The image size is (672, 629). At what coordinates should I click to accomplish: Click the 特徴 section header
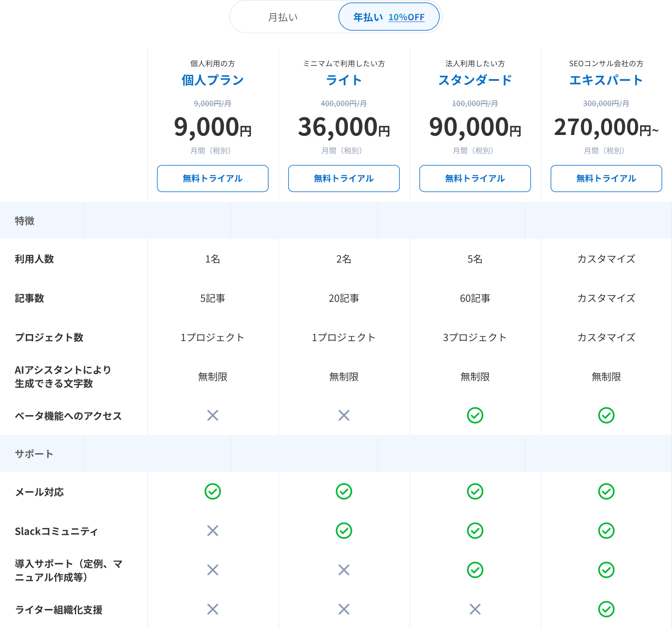click(25, 221)
